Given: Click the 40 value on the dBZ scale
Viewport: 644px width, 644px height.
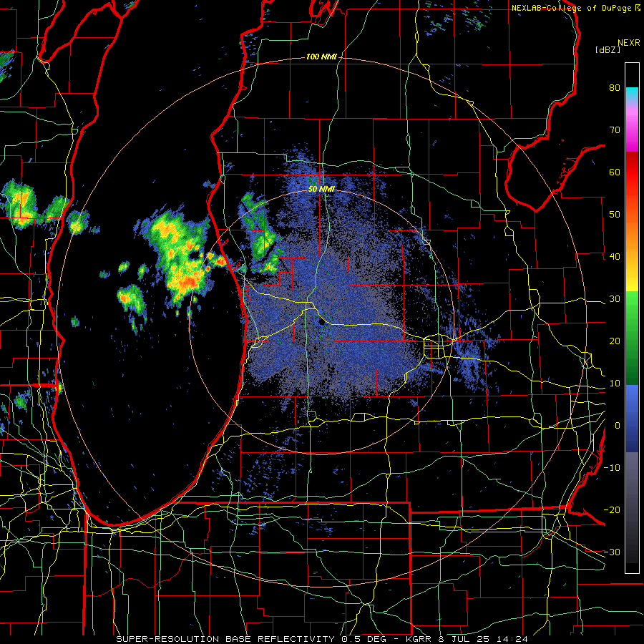Looking at the screenshot, I should coord(615,256).
